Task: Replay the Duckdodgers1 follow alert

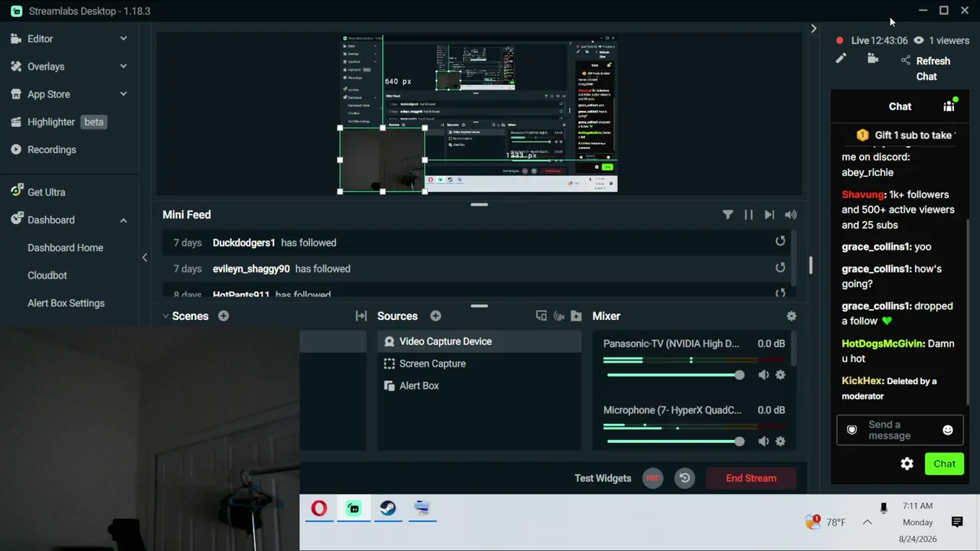Action: click(x=780, y=242)
